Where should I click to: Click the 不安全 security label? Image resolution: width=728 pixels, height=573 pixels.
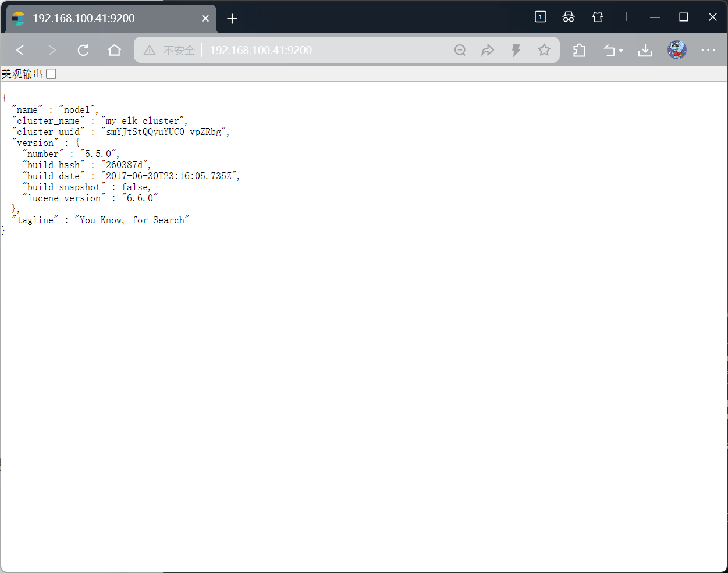tap(179, 50)
